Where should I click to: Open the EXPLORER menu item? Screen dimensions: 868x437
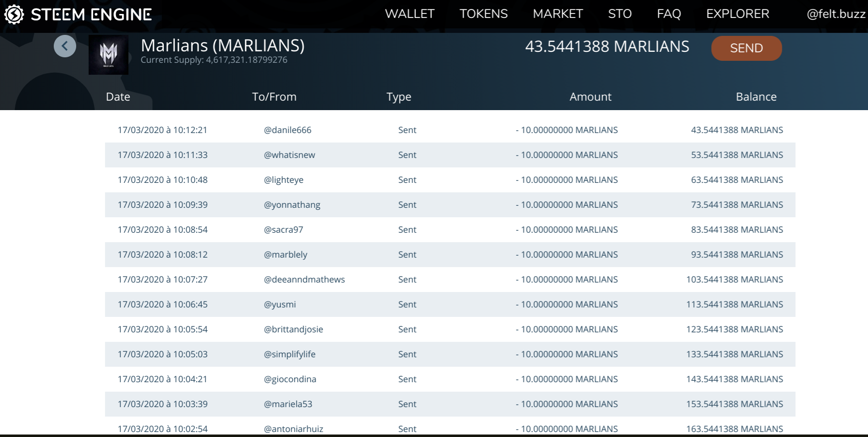point(738,14)
